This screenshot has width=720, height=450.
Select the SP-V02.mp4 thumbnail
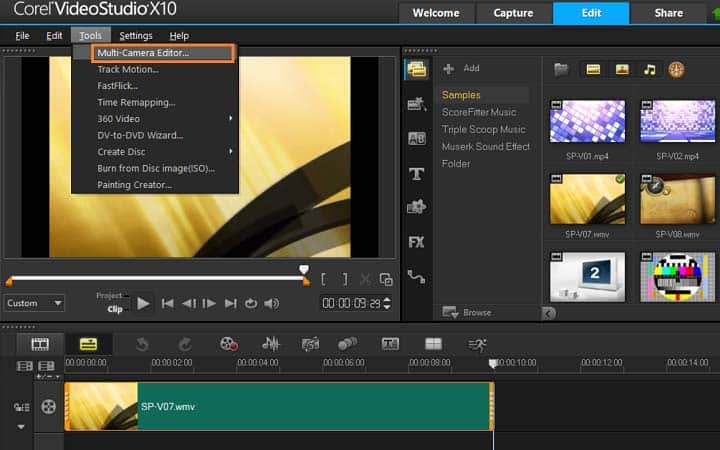tap(678, 121)
